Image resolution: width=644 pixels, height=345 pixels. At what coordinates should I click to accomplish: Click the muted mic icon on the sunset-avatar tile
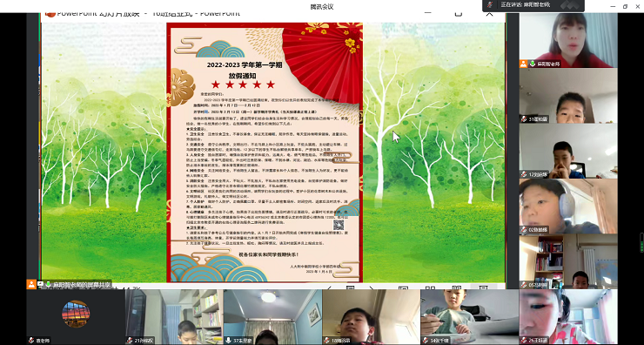coord(31,341)
